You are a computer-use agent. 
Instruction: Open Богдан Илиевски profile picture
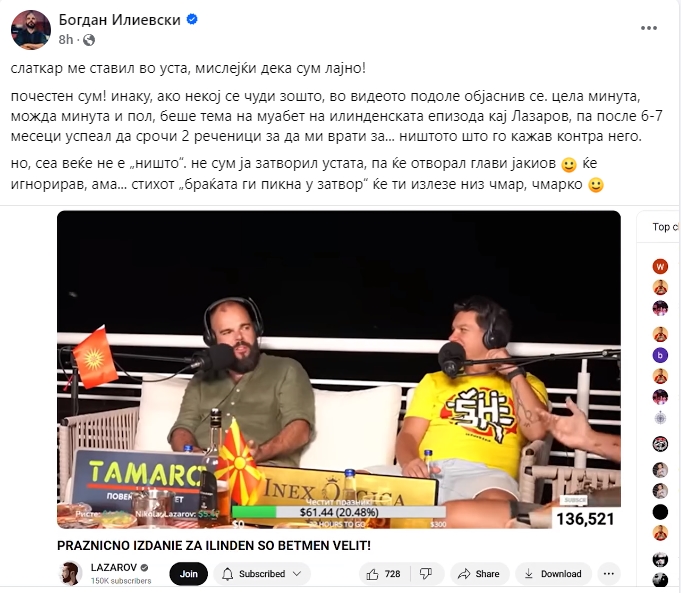coord(31,30)
